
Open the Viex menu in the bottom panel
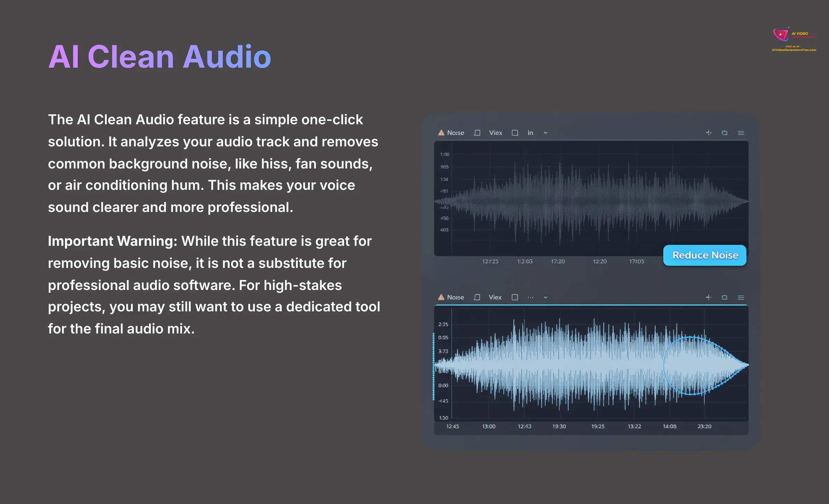(x=495, y=297)
